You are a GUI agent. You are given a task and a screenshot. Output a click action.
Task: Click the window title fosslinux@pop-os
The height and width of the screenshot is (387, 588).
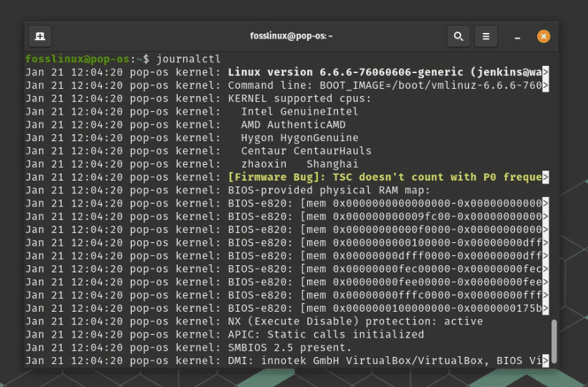pyautogui.click(x=291, y=36)
